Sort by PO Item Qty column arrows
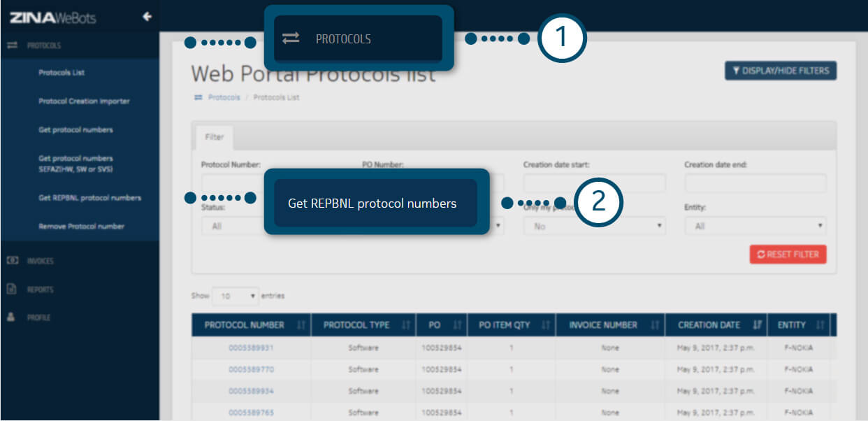The height and width of the screenshot is (421, 868). [x=547, y=325]
